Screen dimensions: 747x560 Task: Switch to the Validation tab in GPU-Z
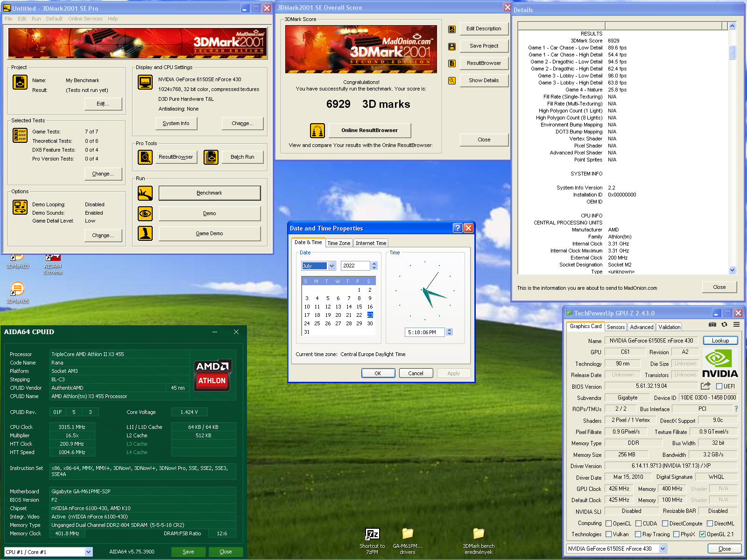tap(669, 327)
